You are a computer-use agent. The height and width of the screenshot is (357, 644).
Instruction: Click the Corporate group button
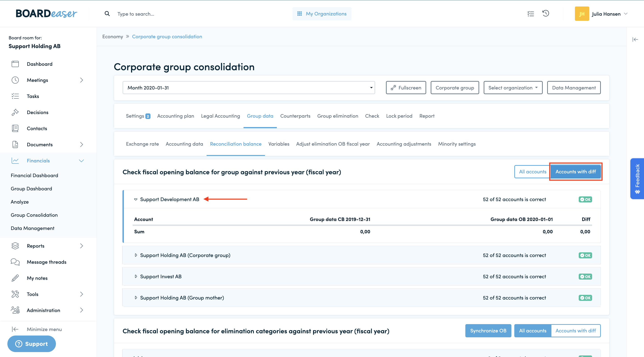[x=455, y=87]
